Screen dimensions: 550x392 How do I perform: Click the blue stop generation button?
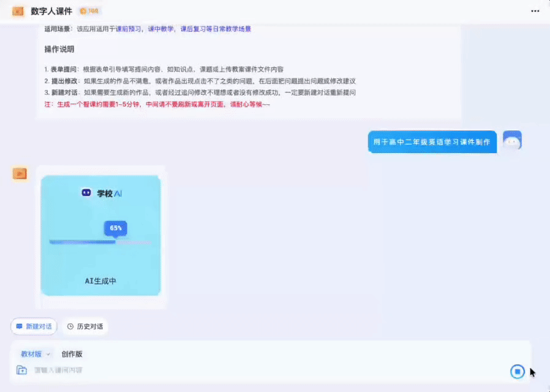click(x=518, y=371)
